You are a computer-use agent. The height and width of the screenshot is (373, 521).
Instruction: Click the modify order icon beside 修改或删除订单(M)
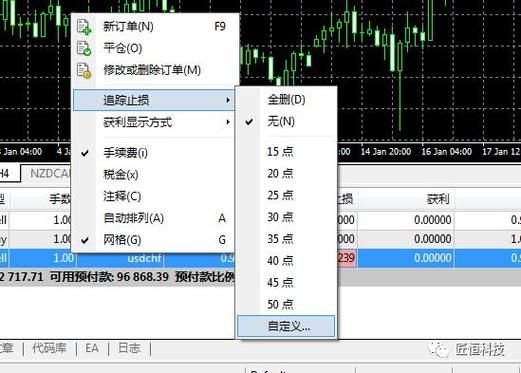pyautogui.click(x=84, y=70)
